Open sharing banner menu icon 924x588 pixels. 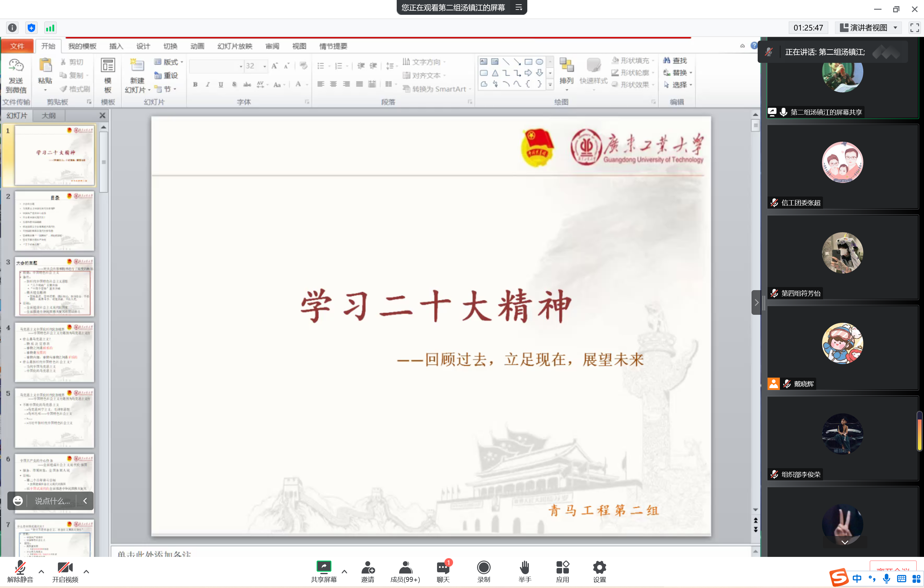[519, 7]
